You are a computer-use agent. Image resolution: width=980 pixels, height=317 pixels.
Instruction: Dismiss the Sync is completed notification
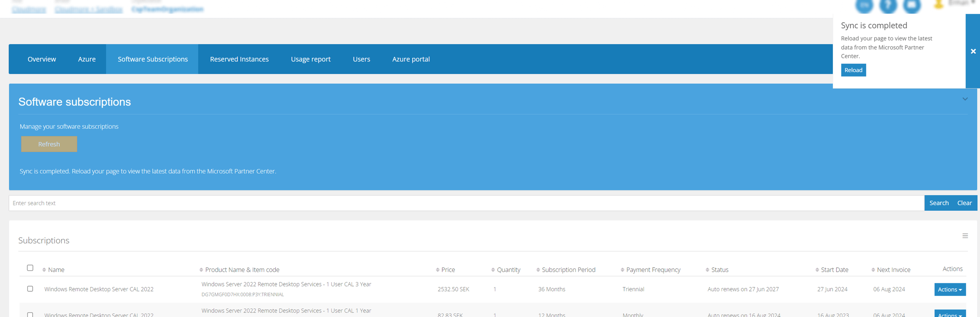point(973,51)
